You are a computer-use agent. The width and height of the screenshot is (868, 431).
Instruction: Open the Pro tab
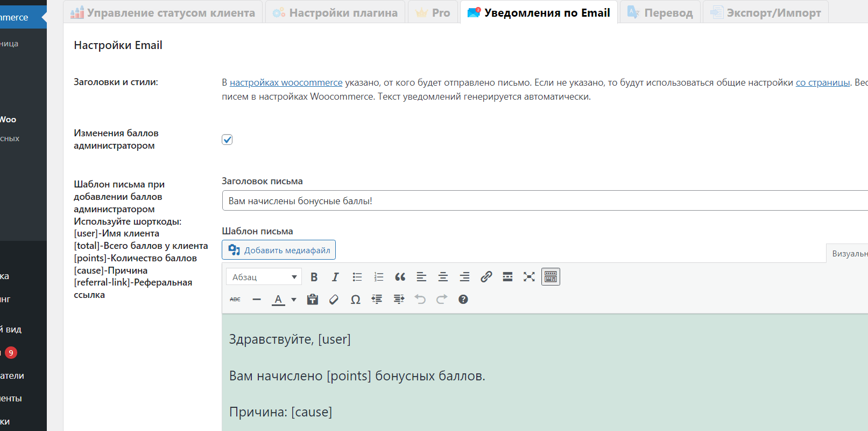point(433,12)
